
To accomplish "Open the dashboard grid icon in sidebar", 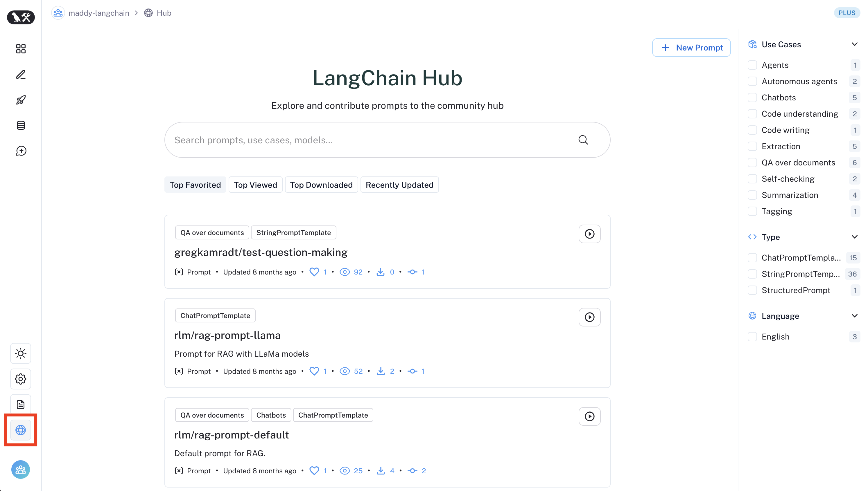I will 21,49.
